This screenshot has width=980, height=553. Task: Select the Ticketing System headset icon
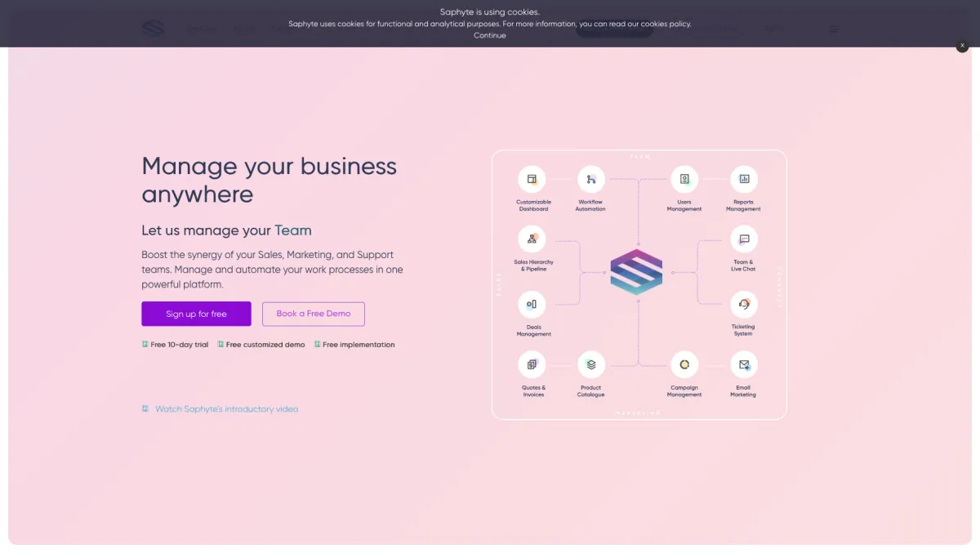[743, 304]
